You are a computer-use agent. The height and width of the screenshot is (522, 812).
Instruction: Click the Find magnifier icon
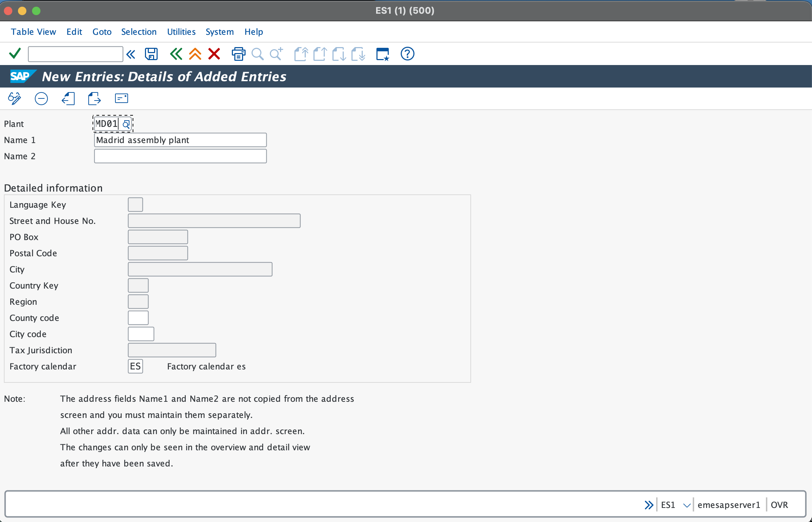click(258, 54)
